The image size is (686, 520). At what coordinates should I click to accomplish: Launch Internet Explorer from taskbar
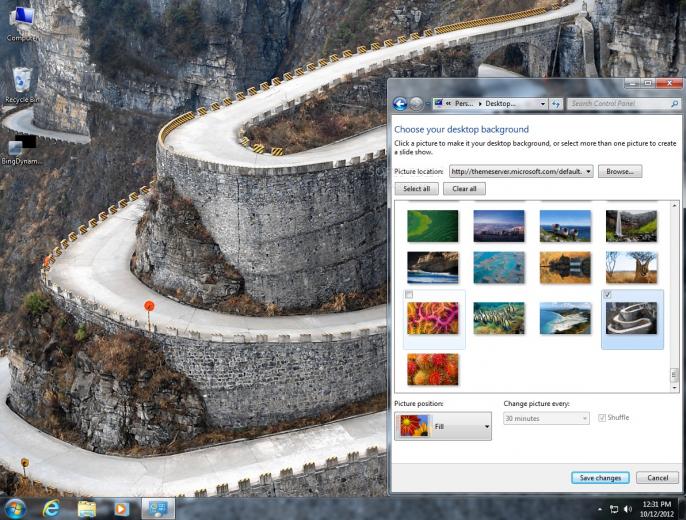point(51,509)
